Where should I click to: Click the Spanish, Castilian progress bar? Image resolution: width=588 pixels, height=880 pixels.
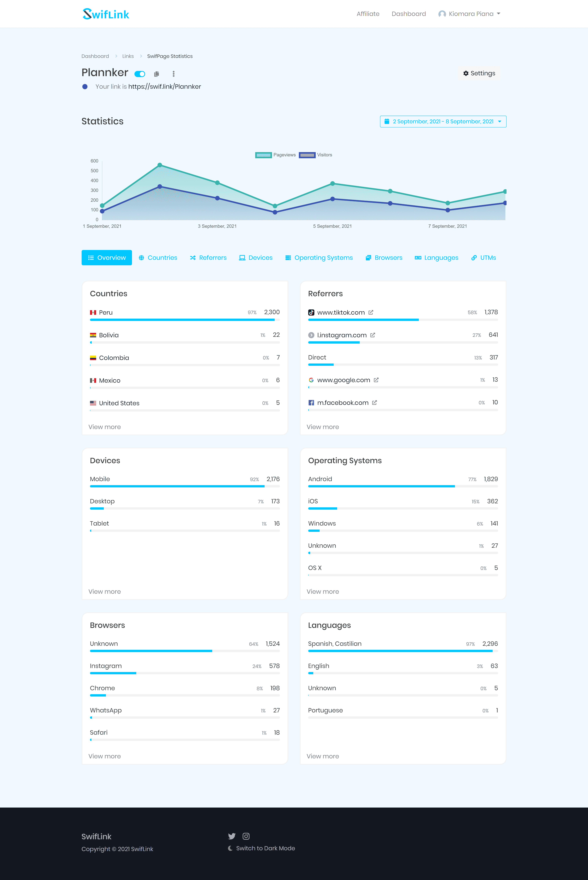coord(403,651)
